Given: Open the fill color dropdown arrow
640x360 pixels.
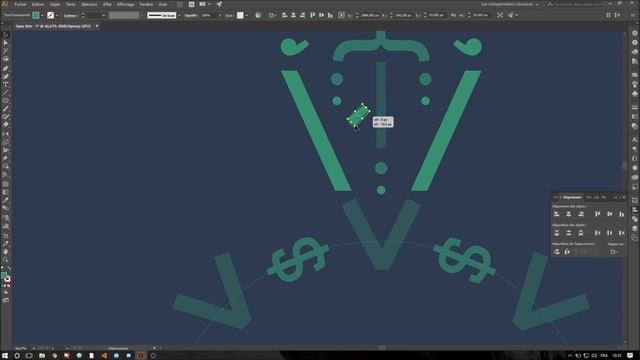Looking at the screenshot, I should click(x=42, y=16).
